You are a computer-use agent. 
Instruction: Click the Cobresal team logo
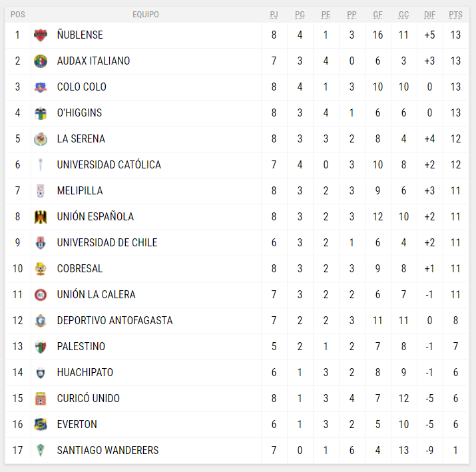pyautogui.click(x=41, y=269)
